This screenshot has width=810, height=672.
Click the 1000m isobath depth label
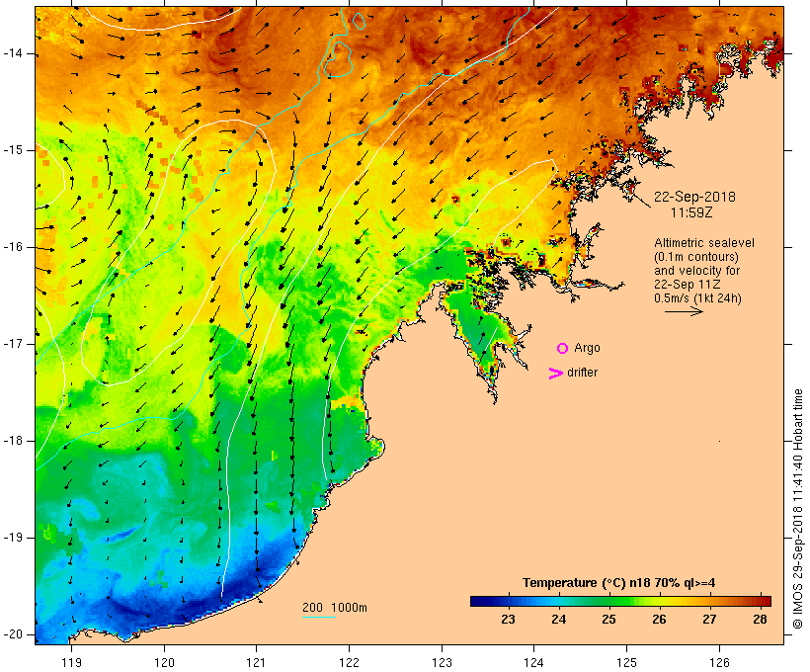click(x=349, y=608)
